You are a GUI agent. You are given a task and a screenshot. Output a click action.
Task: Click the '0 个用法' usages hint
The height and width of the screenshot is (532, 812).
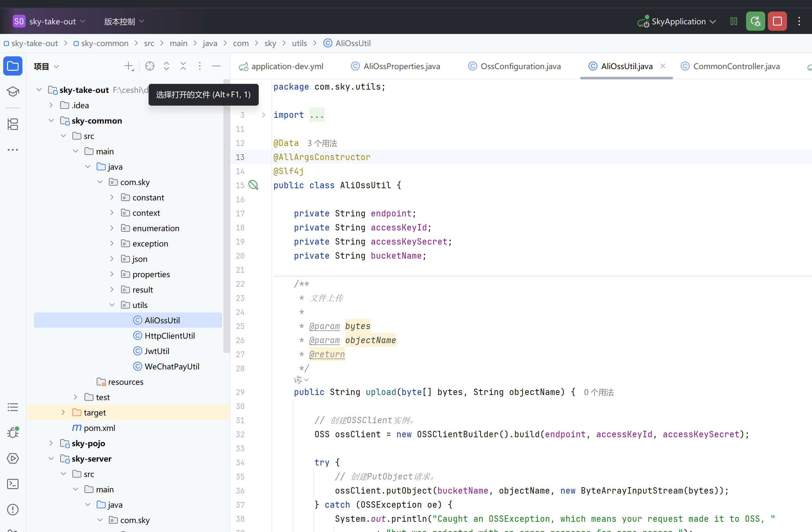(598, 392)
